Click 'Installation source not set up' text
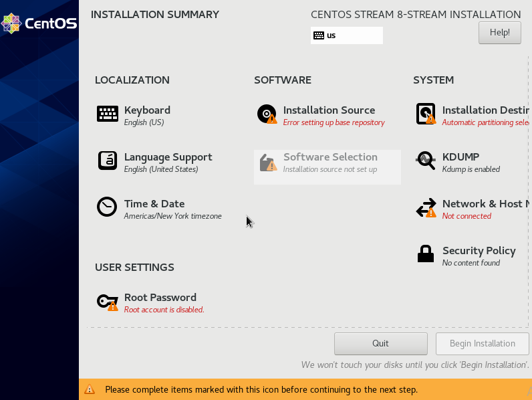 point(330,169)
